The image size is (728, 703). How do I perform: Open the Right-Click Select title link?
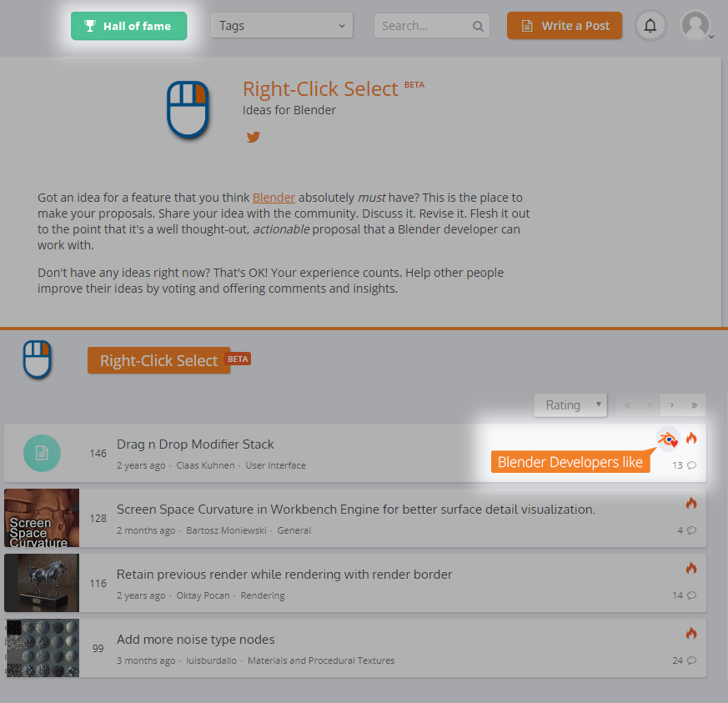tap(320, 88)
